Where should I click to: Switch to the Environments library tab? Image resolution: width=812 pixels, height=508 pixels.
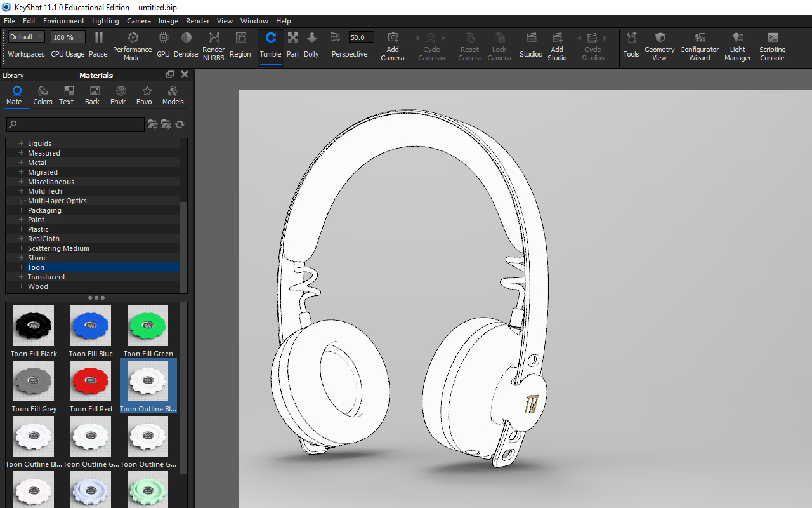click(x=121, y=96)
